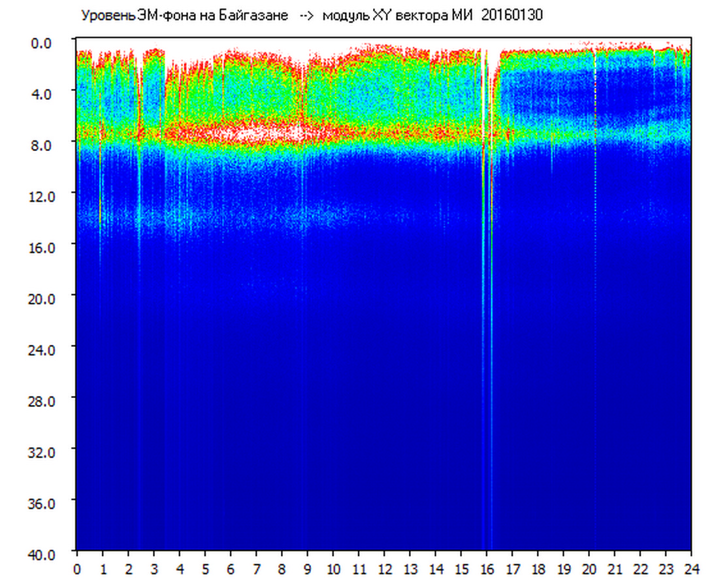716x588 pixels.
Task: Select hour 6 on the horizontal axis
Action: (231, 569)
